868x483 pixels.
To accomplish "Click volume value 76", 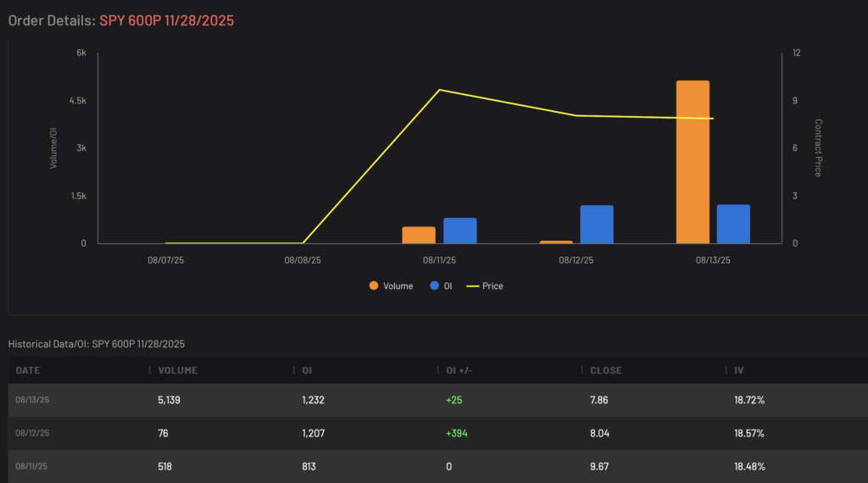I will point(163,433).
